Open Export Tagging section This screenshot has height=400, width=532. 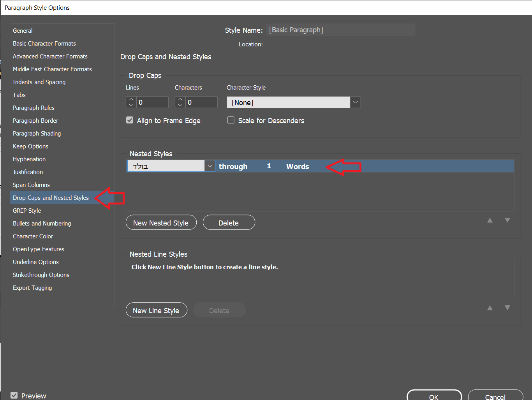(32, 288)
